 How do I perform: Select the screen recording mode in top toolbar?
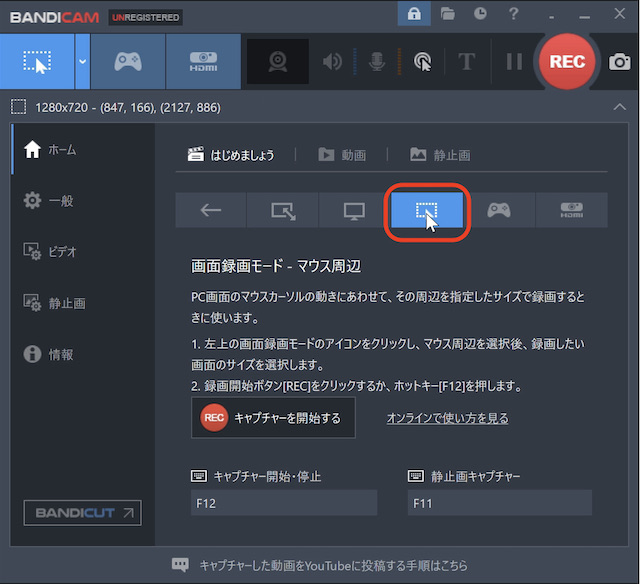click(37, 62)
